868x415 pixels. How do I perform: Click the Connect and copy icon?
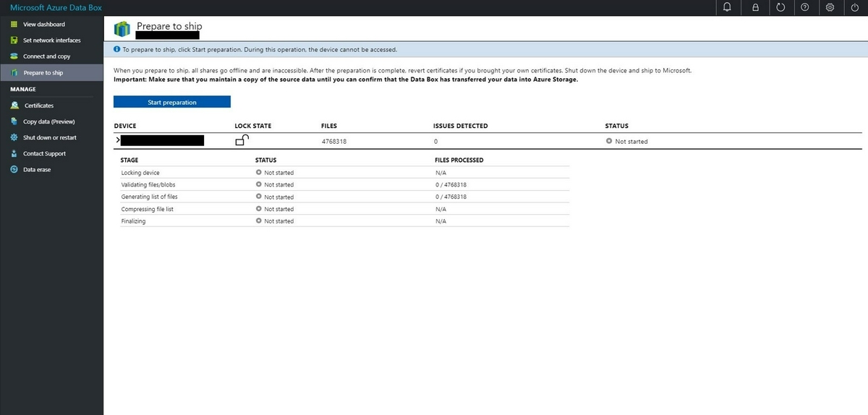[14, 56]
